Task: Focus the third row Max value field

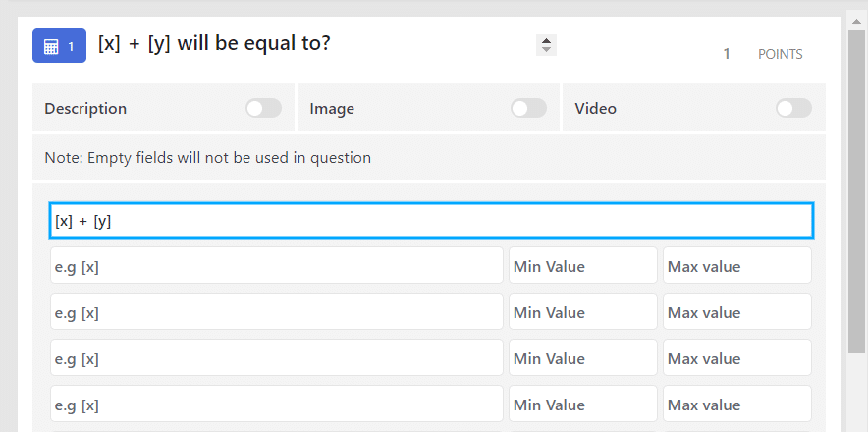Action: 737,357
